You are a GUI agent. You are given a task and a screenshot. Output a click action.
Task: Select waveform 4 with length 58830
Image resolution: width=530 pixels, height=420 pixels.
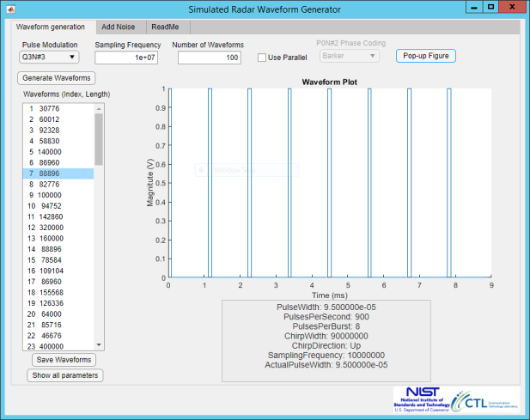(58, 141)
